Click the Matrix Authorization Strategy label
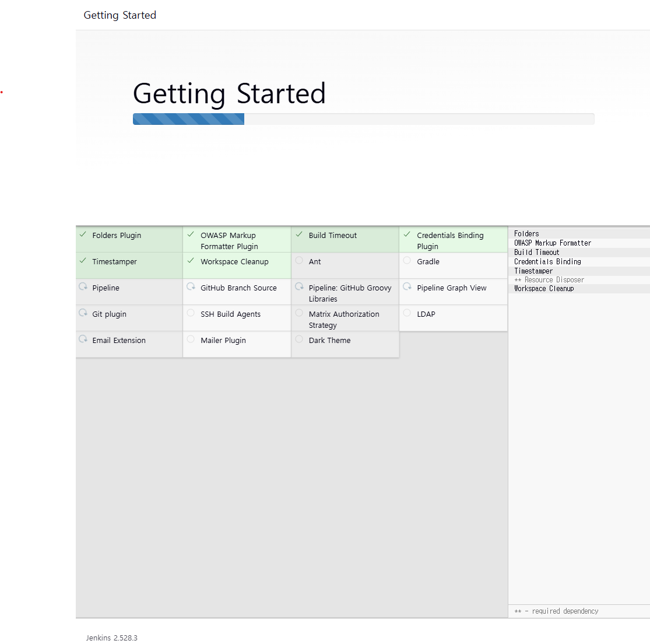The image size is (650, 644). pyautogui.click(x=343, y=319)
